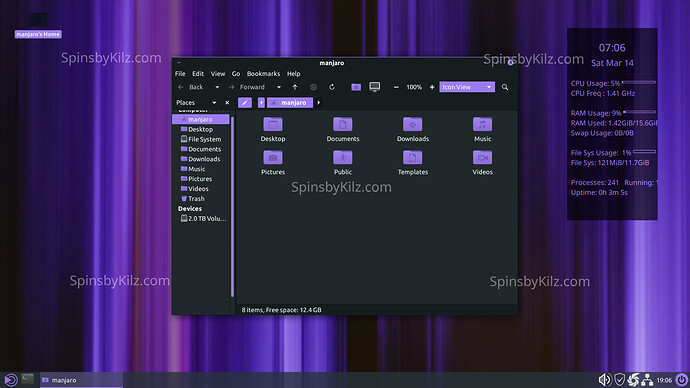Open the shield security tray icon

(x=620, y=380)
